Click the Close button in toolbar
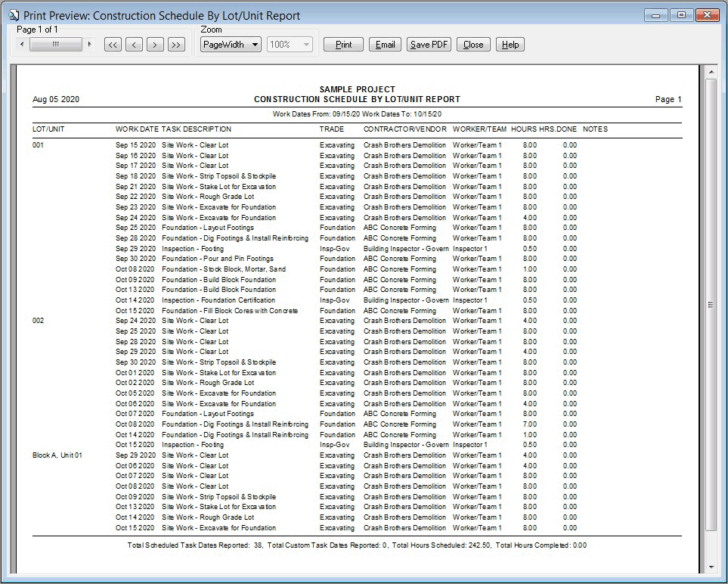Image resolution: width=728 pixels, height=584 pixels. coord(473,45)
